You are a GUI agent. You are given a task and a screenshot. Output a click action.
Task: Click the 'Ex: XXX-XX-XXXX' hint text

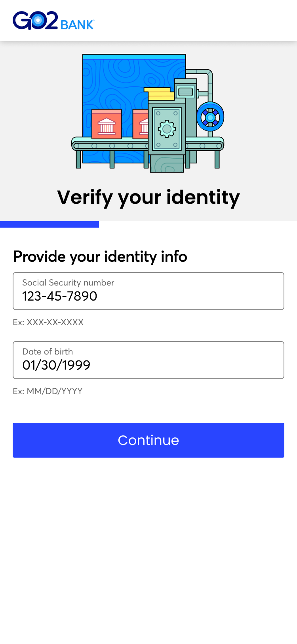(x=48, y=322)
